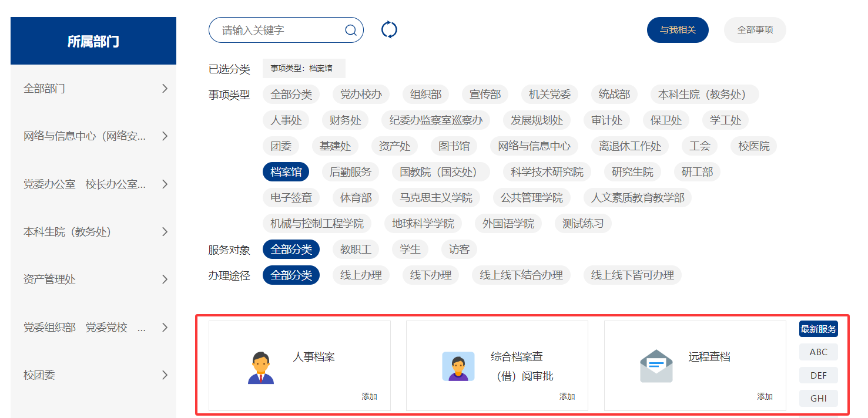Image resolution: width=868 pixels, height=418 pixels.
Task: Expand the 校团委 sidebar chevron
Action: click(x=165, y=375)
